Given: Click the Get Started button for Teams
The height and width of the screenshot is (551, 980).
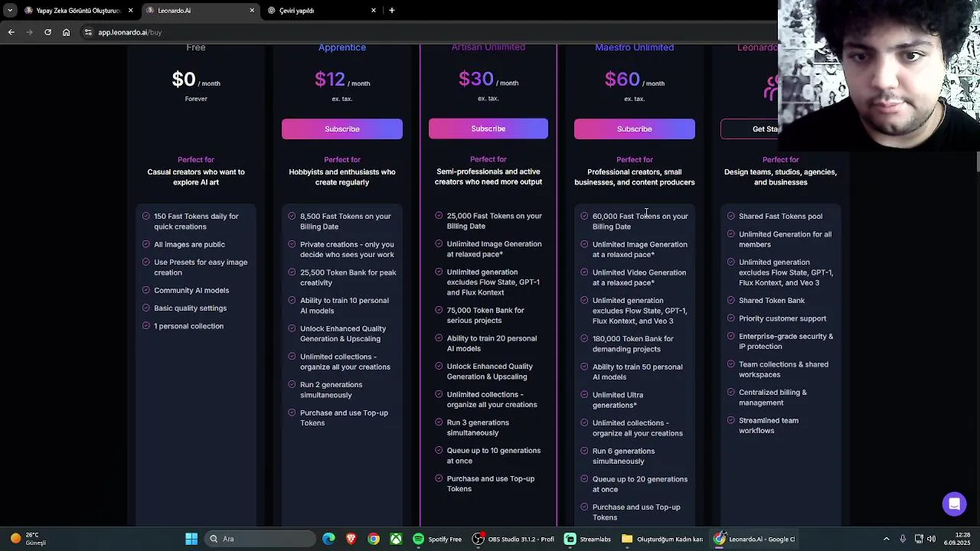Looking at the screenshot, I should coord(750,129).
